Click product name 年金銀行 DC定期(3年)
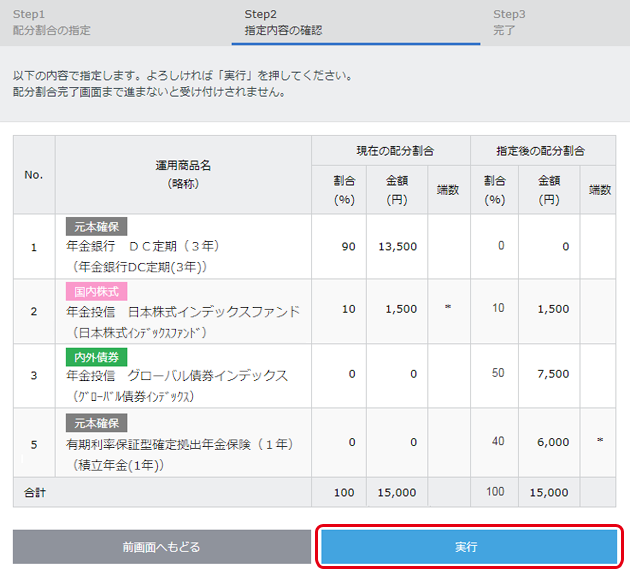Screen dimensions: 630x578 143,246
